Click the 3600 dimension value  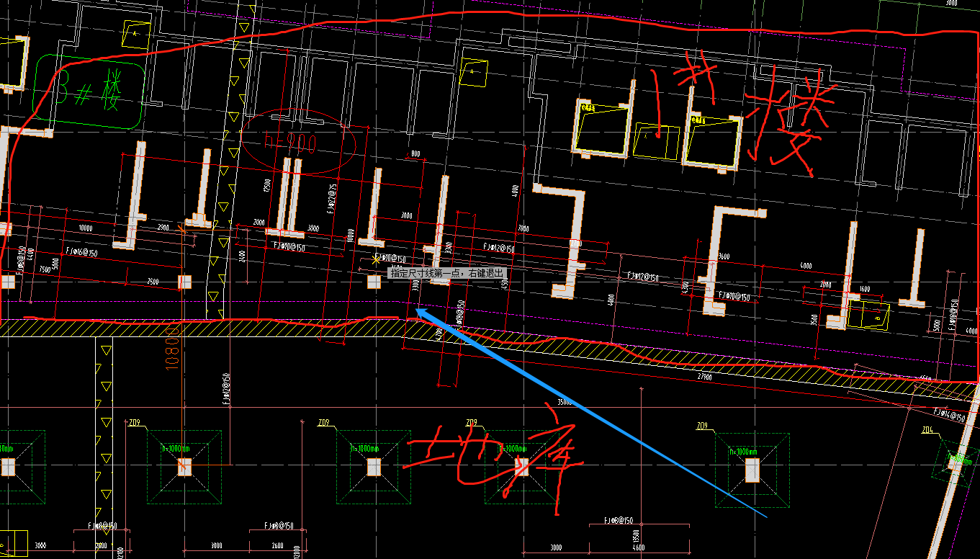(724, 256)
